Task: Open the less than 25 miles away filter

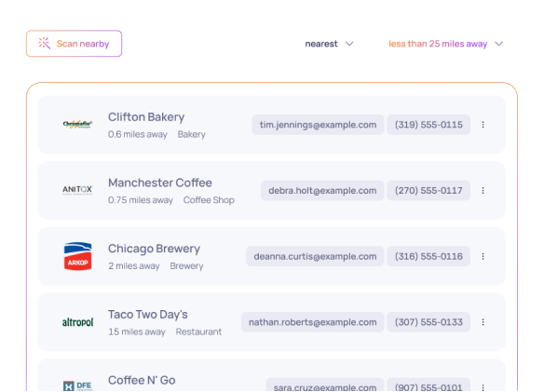Action: tap(446, 44)
